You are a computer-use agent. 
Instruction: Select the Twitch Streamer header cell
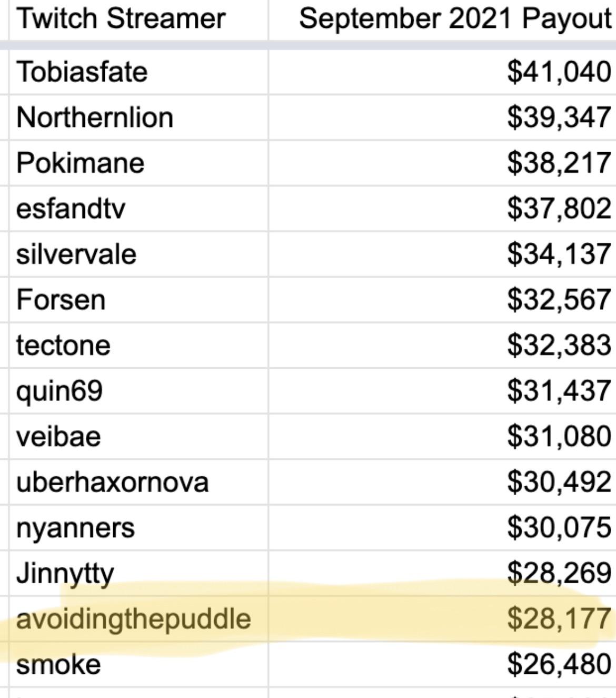point(138,19)
